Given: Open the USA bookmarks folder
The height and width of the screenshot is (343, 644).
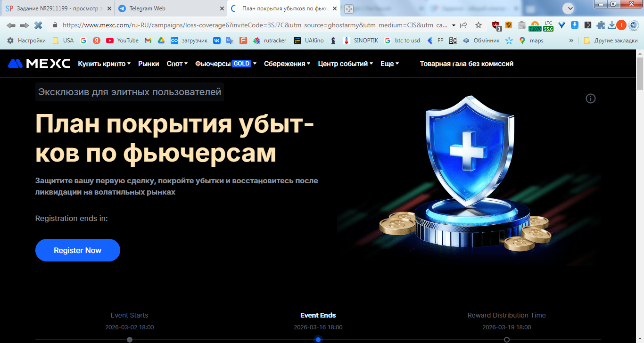Looking at the screenshot, I should point(63,41).
